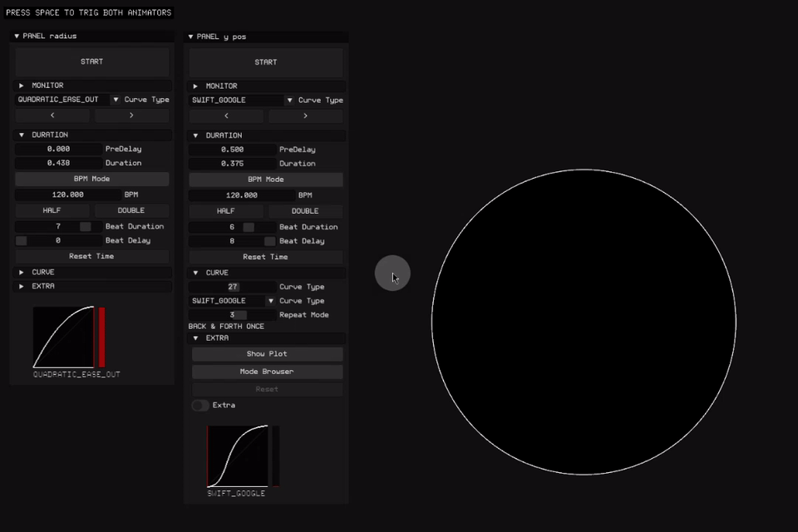The width and height of the screenshot is (798, 532).
Task: Expand MONITOR section in radius panel
Action: click(x=93, y=86)
